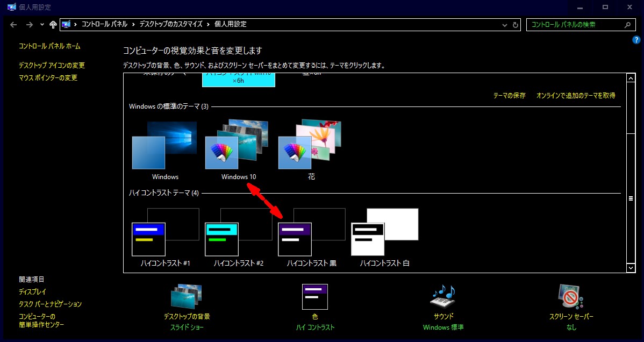Click the スライド ショー status text
This screenshot has width=644, height=342.
click(187, 327)
